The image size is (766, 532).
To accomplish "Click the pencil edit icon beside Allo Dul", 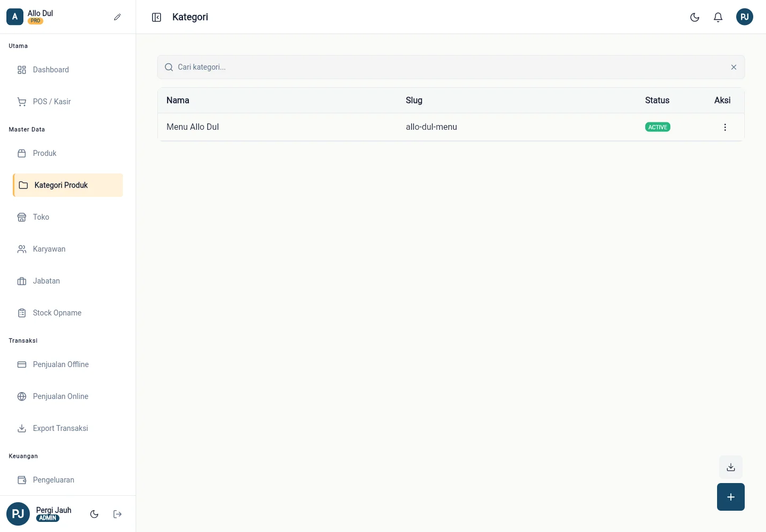I will tap(118, 17).
